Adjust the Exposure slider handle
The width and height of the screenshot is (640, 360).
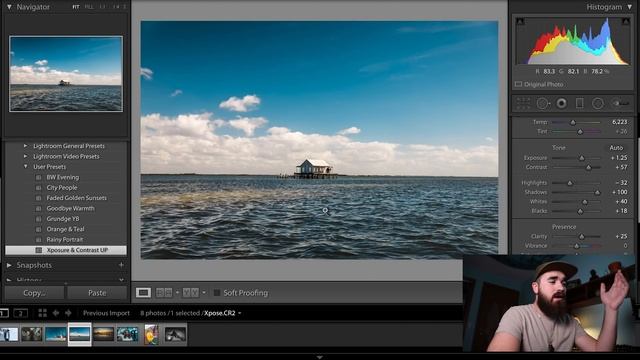582,158
